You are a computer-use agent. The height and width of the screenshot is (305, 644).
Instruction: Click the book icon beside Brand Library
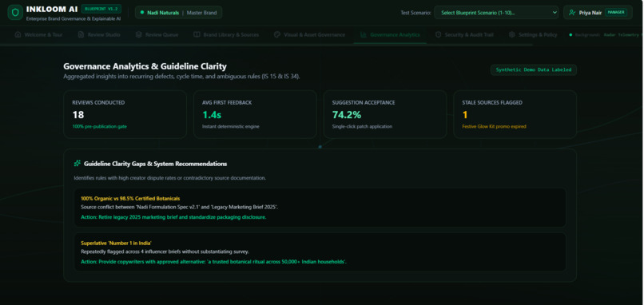[197, 35]
